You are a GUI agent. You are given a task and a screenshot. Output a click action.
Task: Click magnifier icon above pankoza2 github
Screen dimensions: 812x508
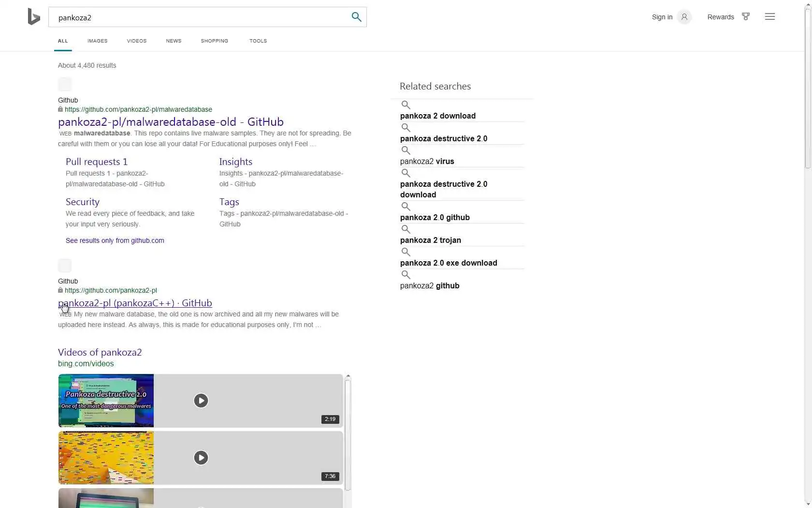(x=406, y=275)
